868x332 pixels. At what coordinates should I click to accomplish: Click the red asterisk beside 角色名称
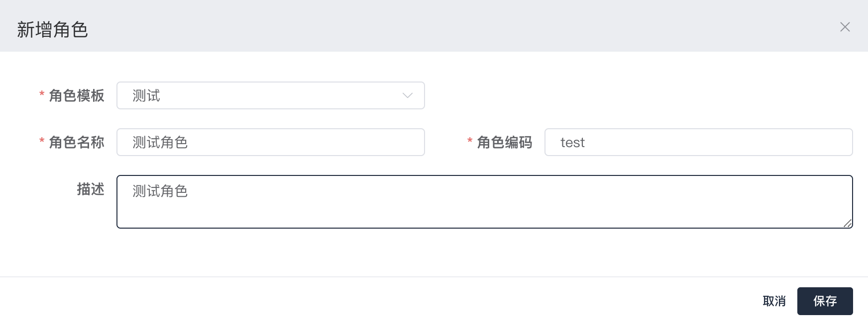42,141
